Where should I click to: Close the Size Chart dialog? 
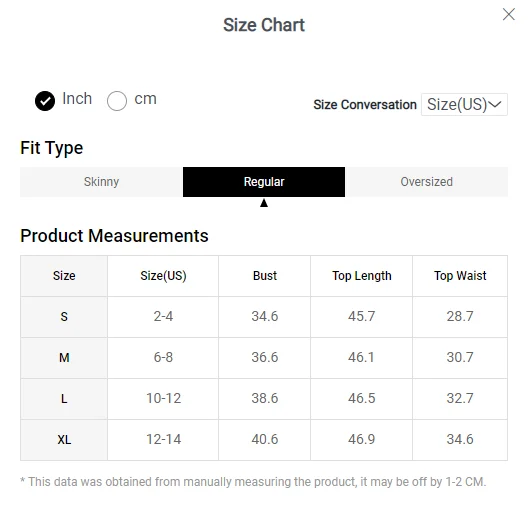[x=508, y=15]
